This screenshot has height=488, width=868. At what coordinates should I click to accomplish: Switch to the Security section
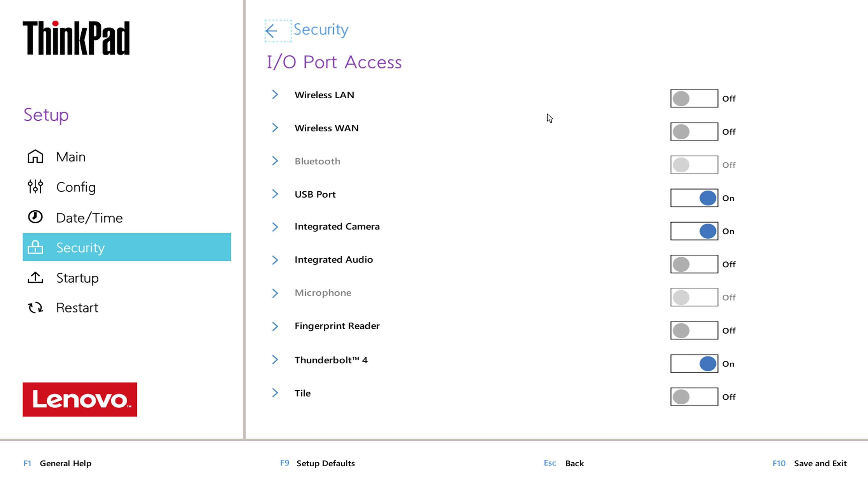(x=80, y=247)
